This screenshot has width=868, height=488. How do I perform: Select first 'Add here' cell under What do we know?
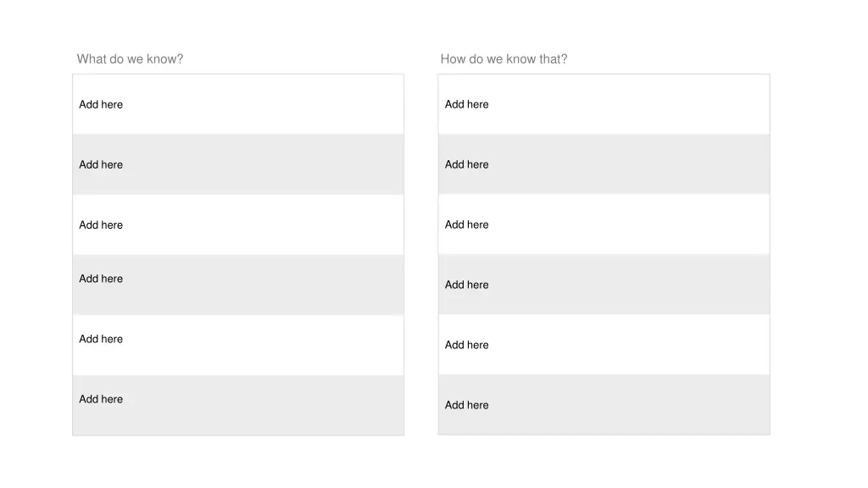coord(238,104)
